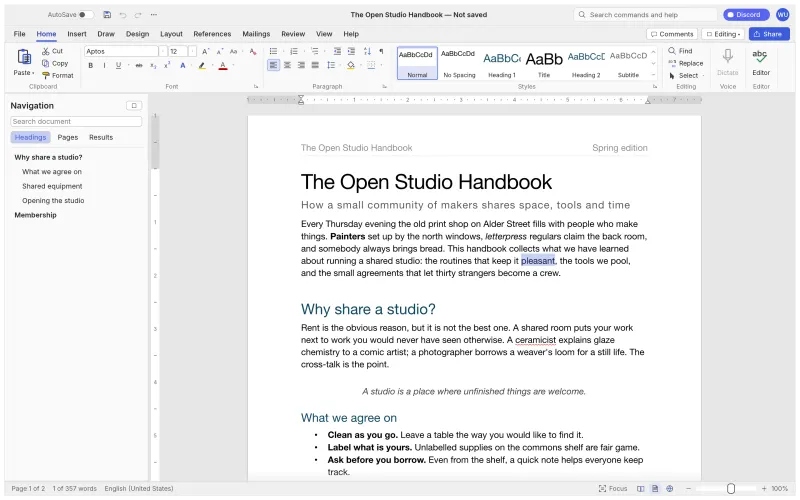Copy the selection with Copy button
Screen dimensions: 800x500
(x=55, y=63)
